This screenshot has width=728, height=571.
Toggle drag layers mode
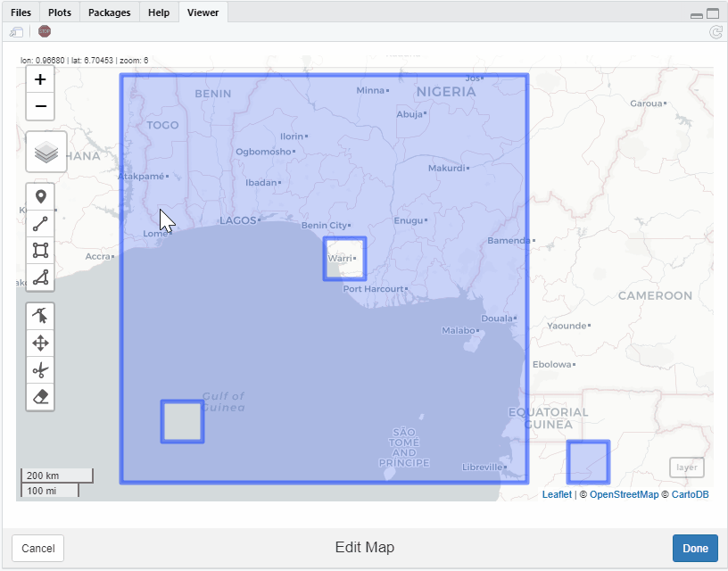point(40,343)
